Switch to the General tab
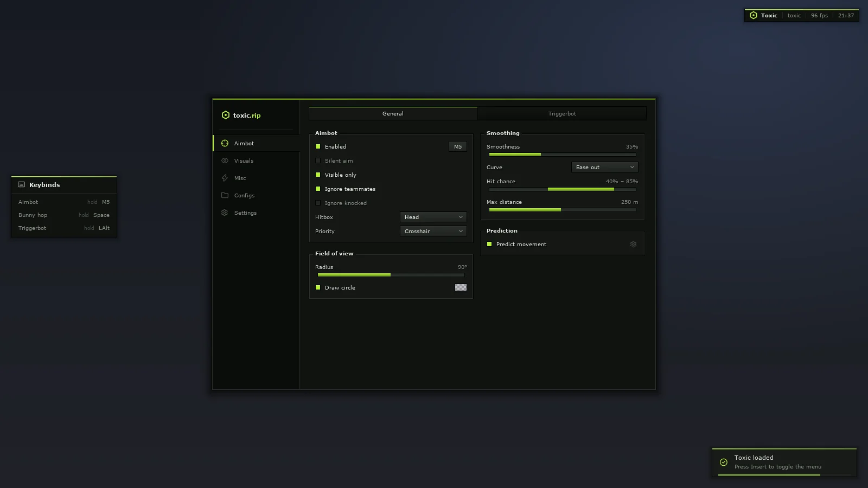Image resolution: width=868 pixels, height=488 pixels. [x=393, y=113]
